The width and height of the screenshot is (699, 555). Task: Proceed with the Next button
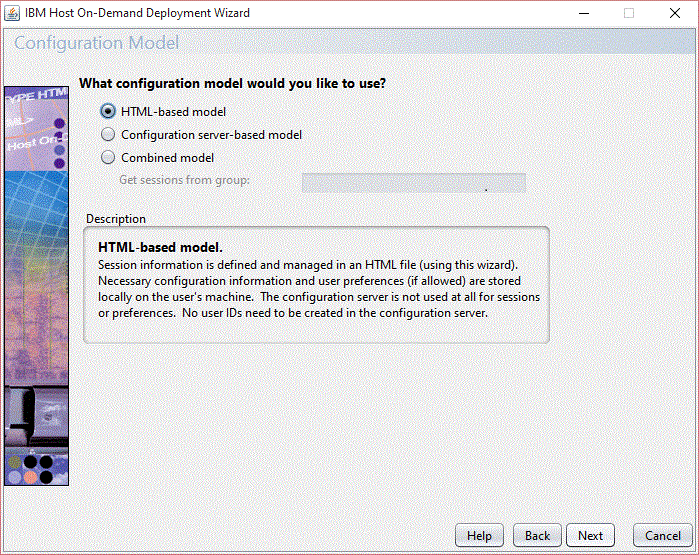point(590,535)
